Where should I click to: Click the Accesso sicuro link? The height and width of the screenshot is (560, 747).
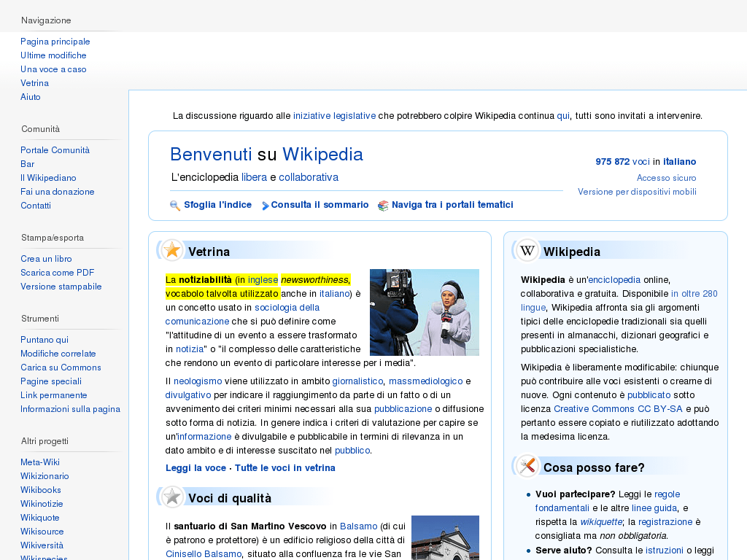[x=666, y=178]
